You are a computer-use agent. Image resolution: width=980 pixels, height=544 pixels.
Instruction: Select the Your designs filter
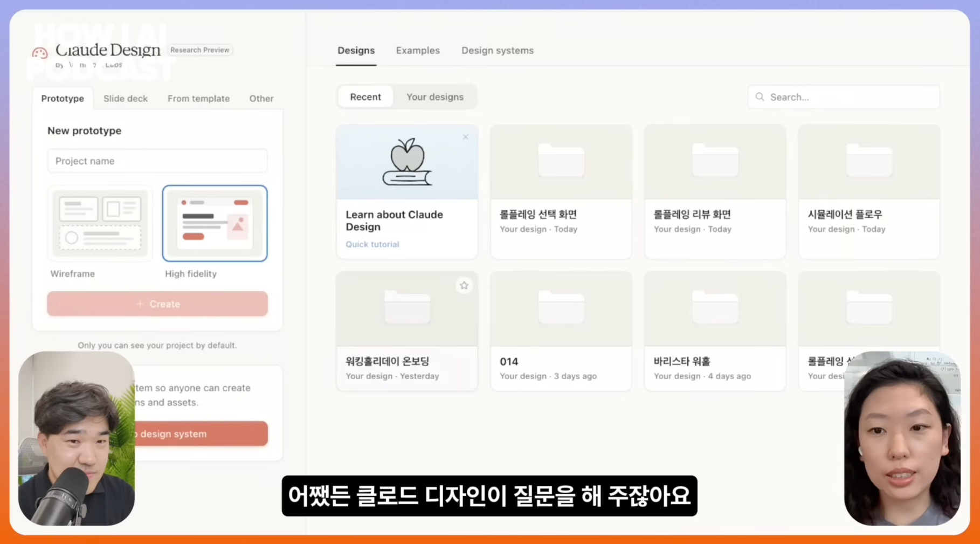click(435, 97)
